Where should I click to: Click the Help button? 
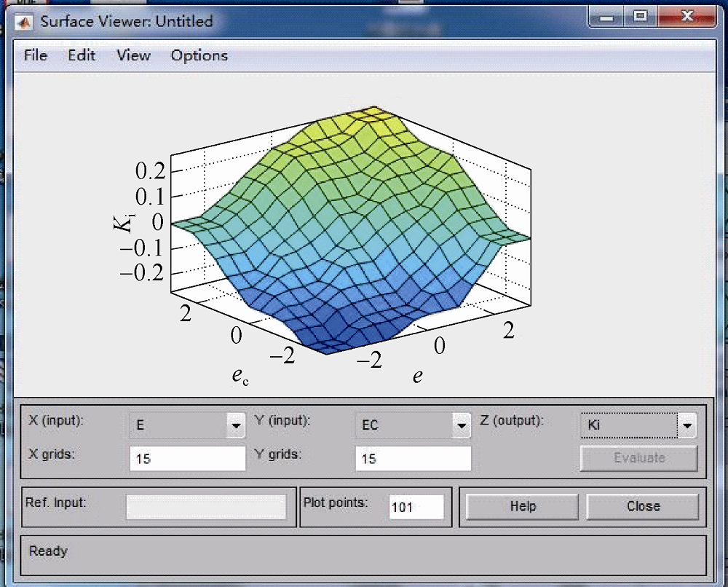(523, 506)
